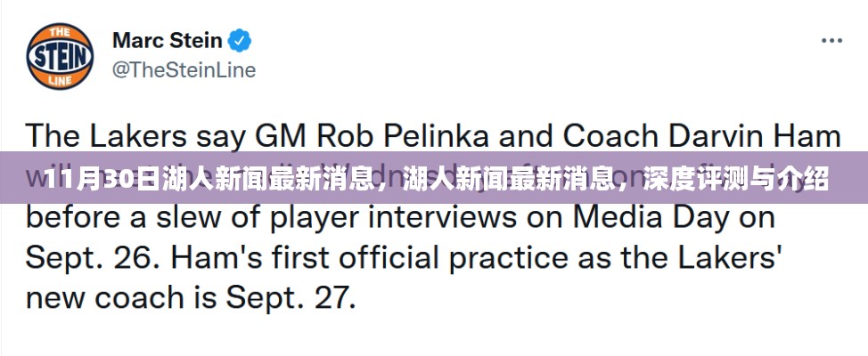
Task: Click the '深度评测与介绍' banner text
Action: click(735, 179)
